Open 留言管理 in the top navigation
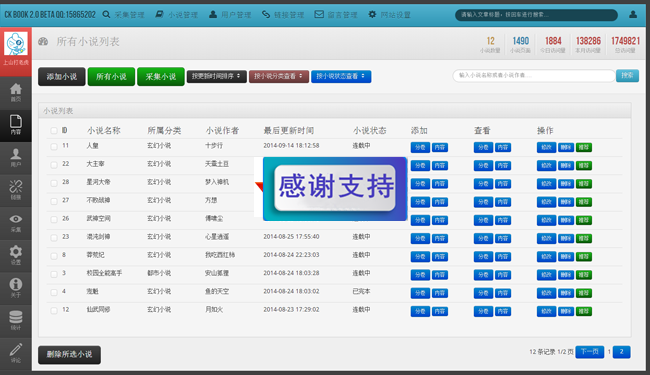650x375 pixels. [x=336, y=15]
